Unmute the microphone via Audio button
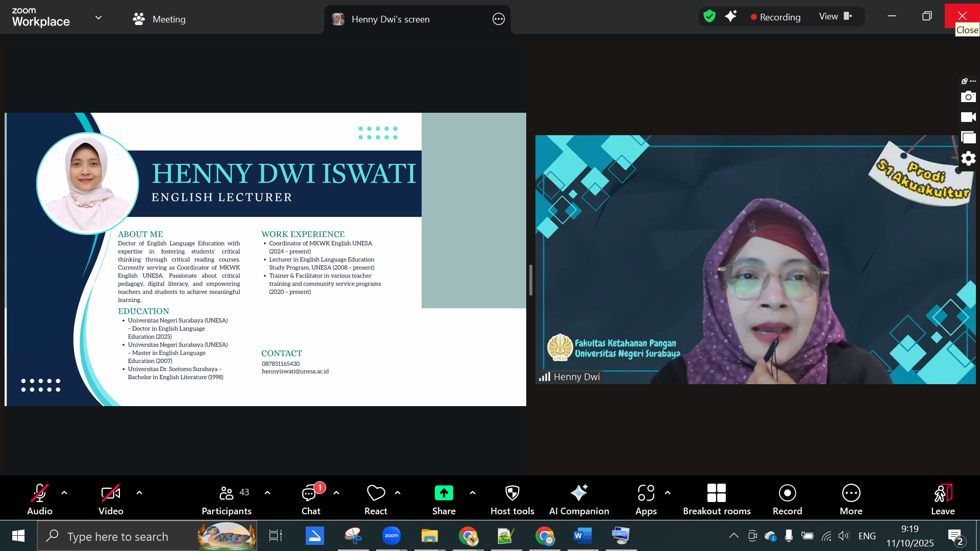Image resolution: width=980 pixels, height=551 pixels. 40,499
